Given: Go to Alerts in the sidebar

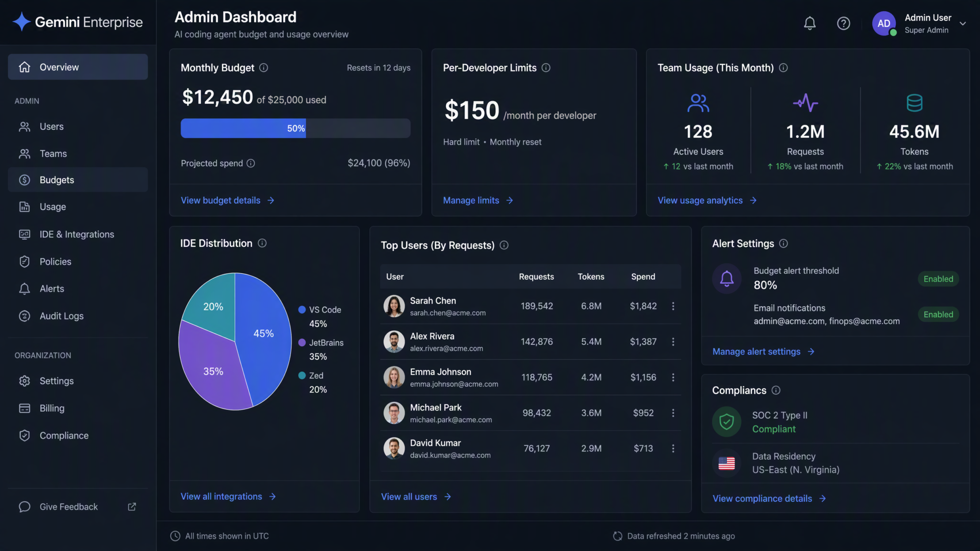Looking at the screenshot, I should [x=78, y=288].
